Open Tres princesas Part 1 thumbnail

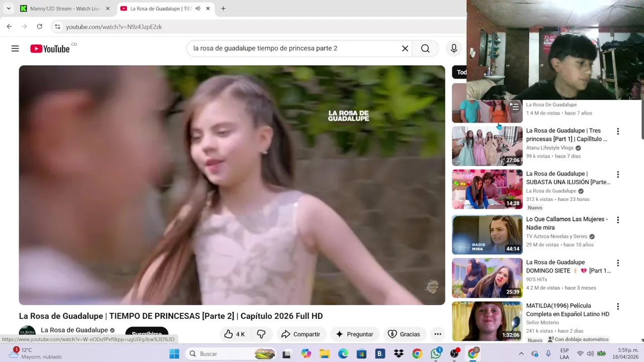click(x=487, y=146)
